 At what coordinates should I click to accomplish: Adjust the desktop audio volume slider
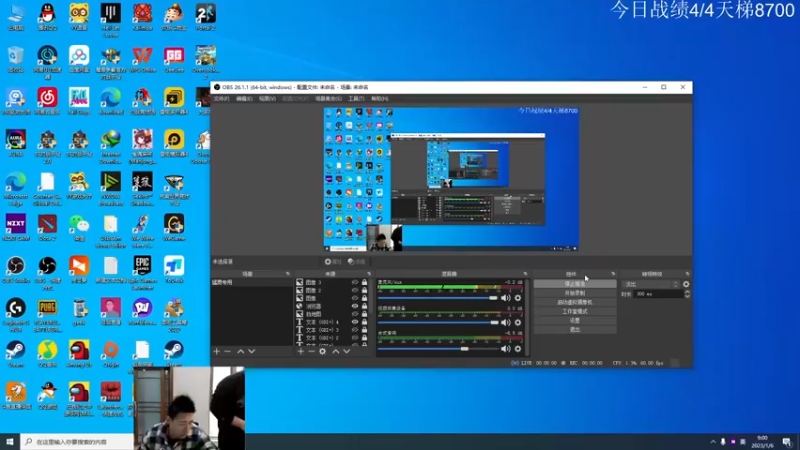438,349
